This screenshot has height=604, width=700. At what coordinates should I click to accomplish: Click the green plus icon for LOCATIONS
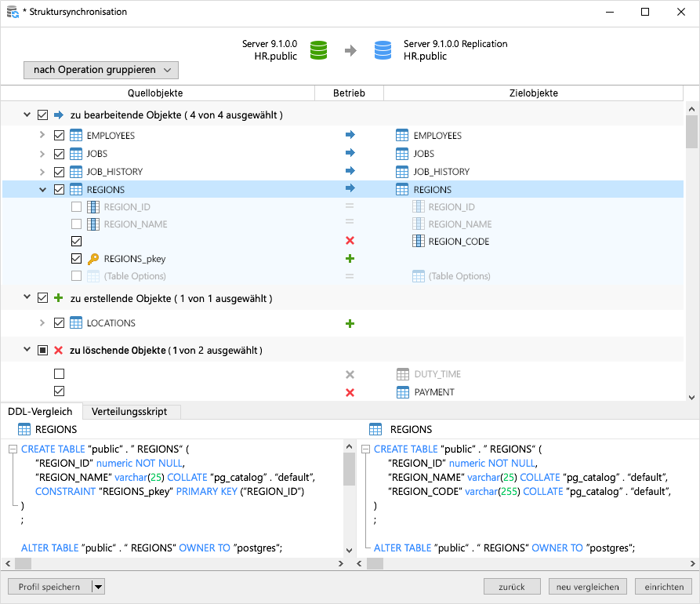[349, 322]
